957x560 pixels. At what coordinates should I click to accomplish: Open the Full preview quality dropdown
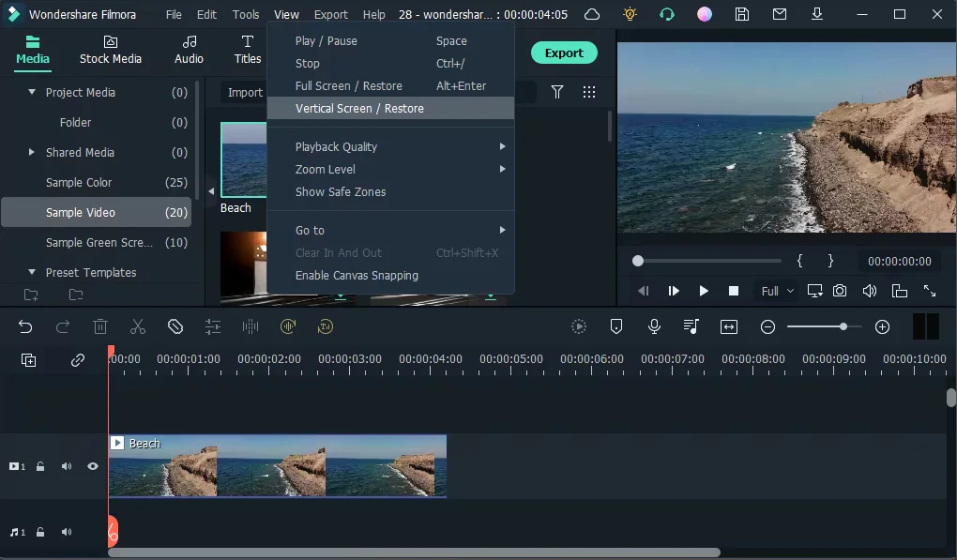[x=776, y=291]
